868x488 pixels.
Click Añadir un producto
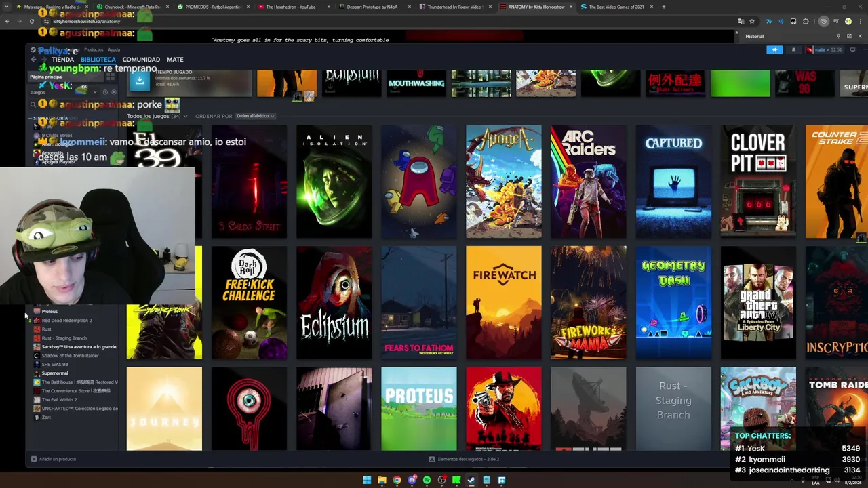click(x=54, y=459)
